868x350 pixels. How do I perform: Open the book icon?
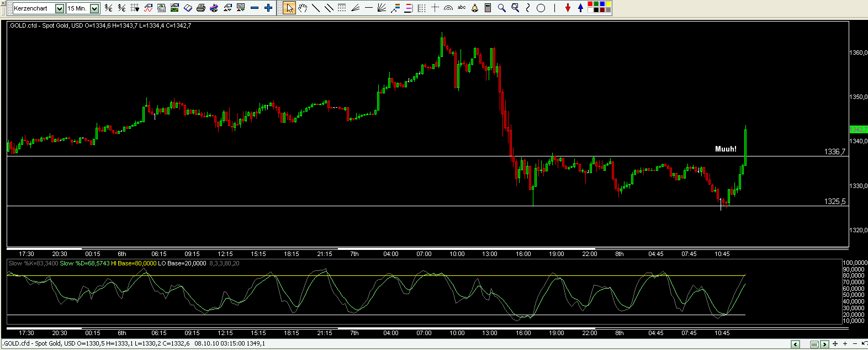point(188,8)
